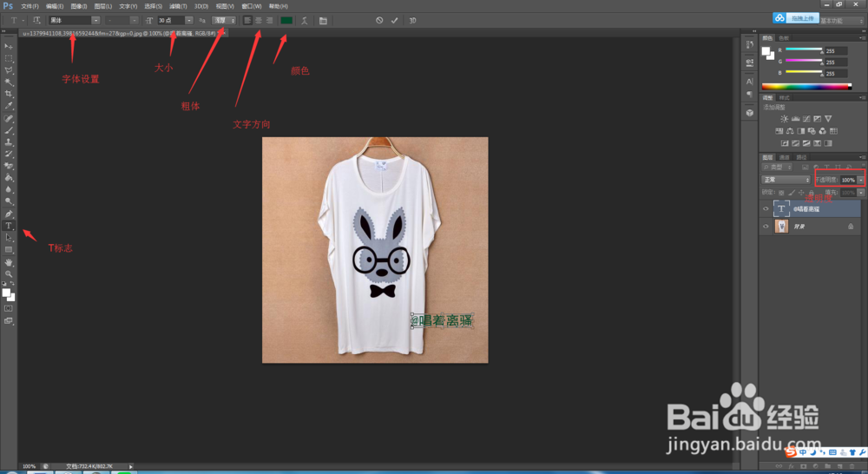The width and height of the screenshot is (868, 474).
Task: Toggle text orientation in options bar
Action: pyautogui.click(x=36, y=20)
